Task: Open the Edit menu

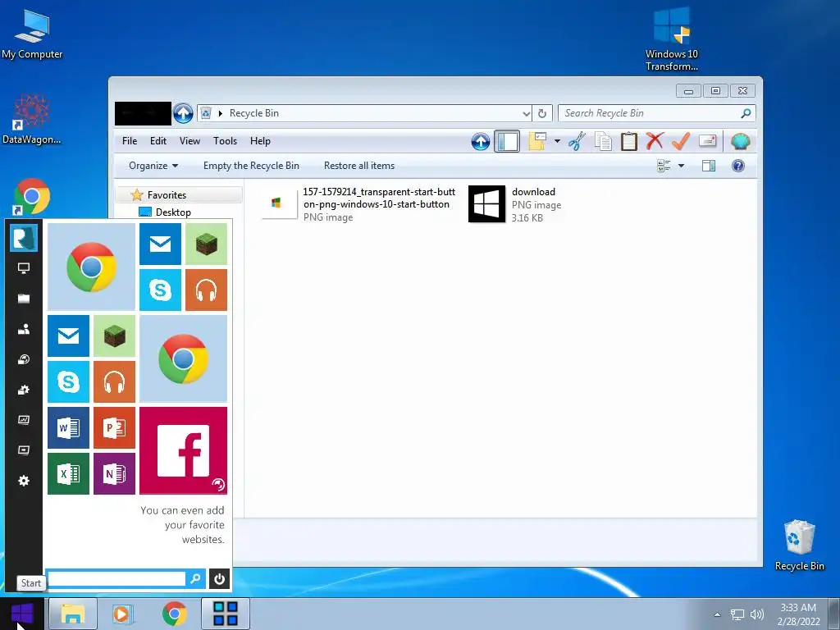Action: pos(158,141)
